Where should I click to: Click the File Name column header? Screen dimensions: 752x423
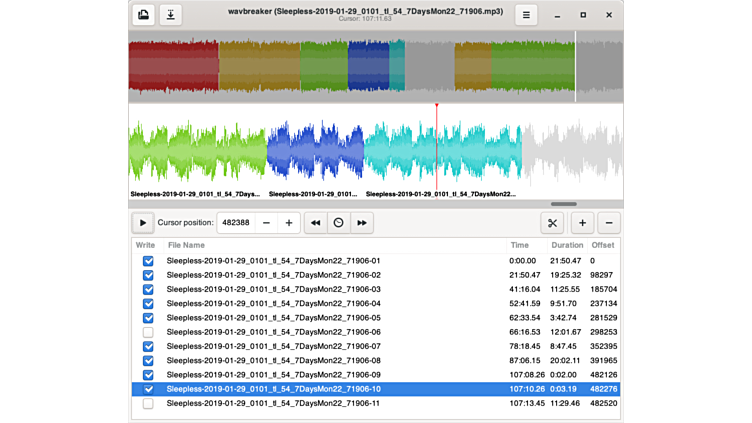(x=186, y=245)
